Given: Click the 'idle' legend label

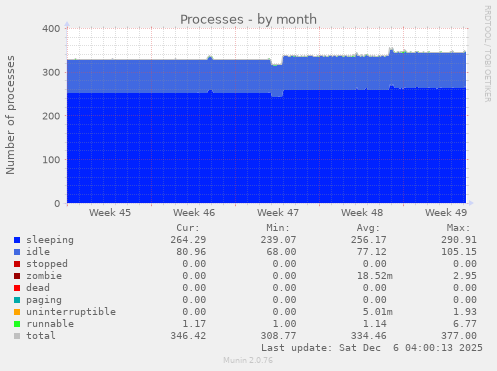Looking at the screenshot, I should tap(38, 252).
